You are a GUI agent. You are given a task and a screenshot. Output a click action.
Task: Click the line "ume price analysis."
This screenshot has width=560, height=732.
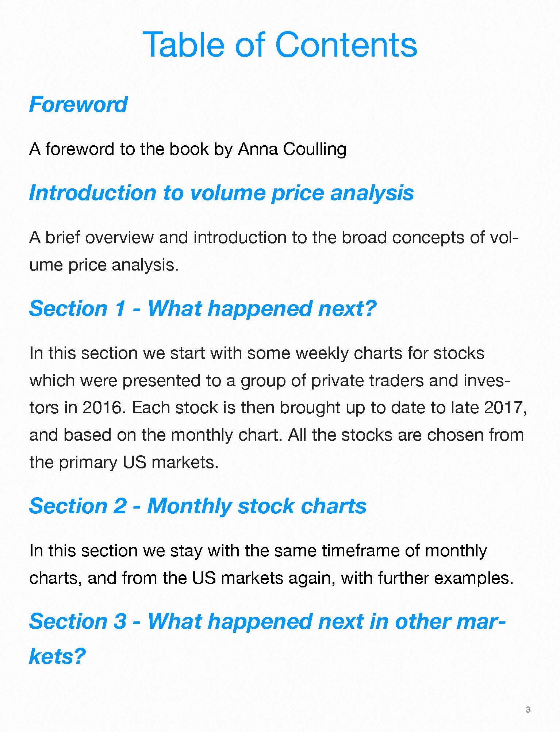104,265
